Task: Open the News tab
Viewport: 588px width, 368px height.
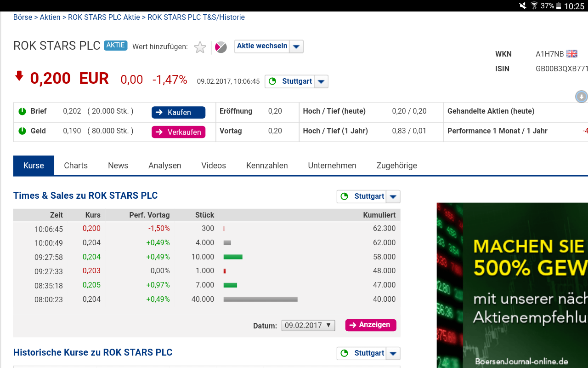Action: coord(118,166)
